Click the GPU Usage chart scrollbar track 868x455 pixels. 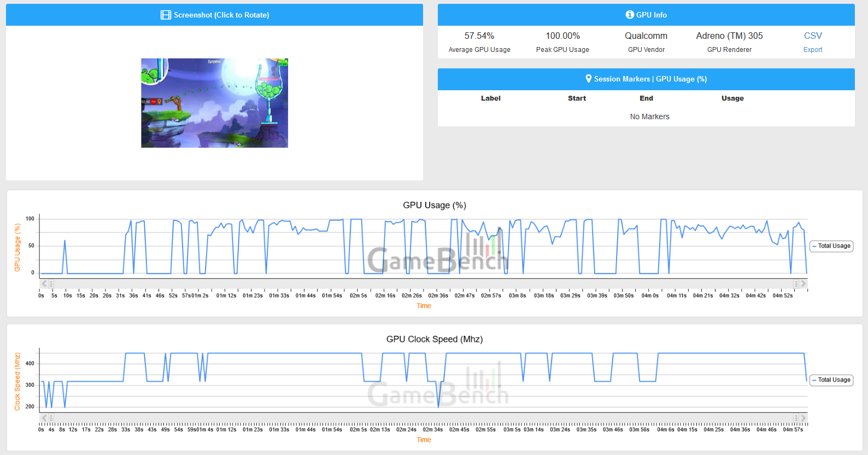(424, 284)
